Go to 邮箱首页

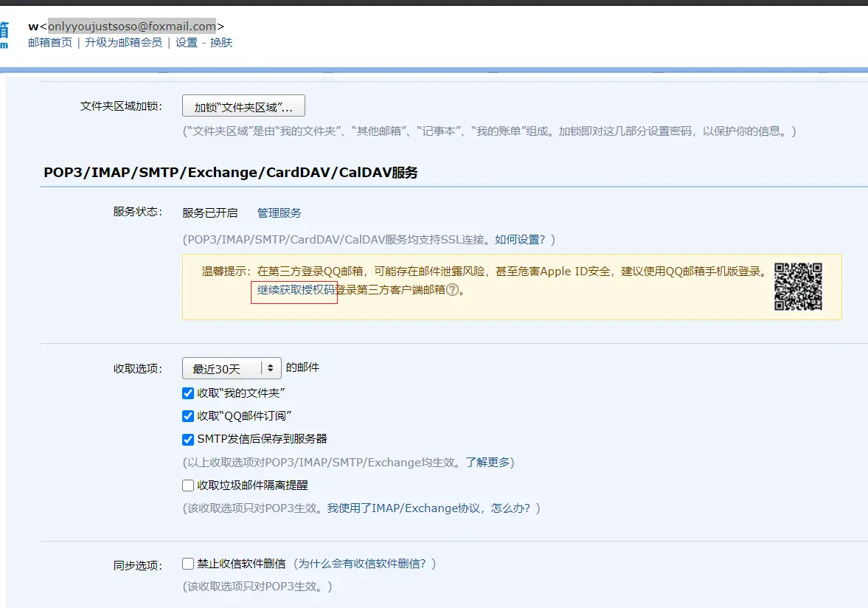click(x=50, y=43)
